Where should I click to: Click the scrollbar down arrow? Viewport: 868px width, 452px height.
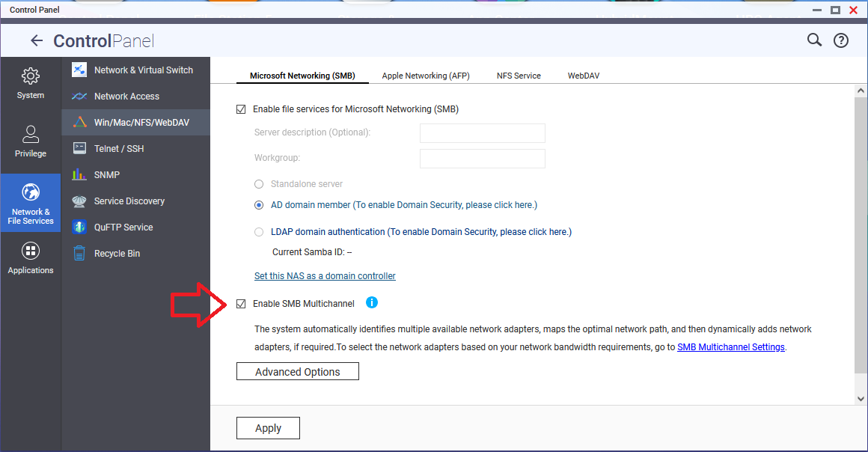pyautogui.click(x=861, y=399)
